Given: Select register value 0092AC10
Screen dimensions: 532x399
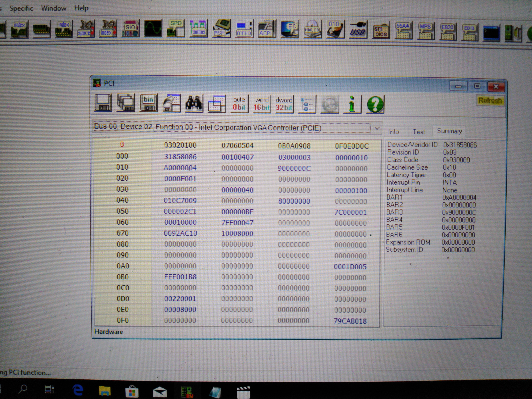Looking at the screenshot, I should 180,233.
